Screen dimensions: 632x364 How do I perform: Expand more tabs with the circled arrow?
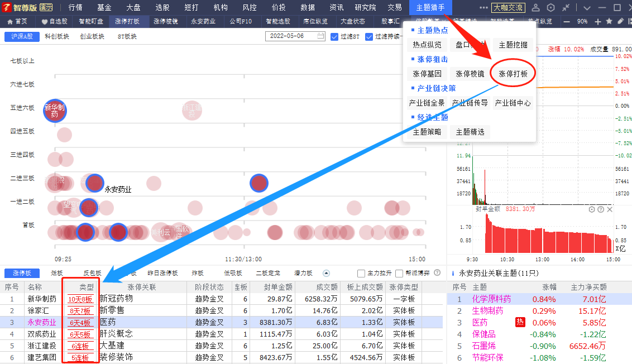(x=327, y=274)
